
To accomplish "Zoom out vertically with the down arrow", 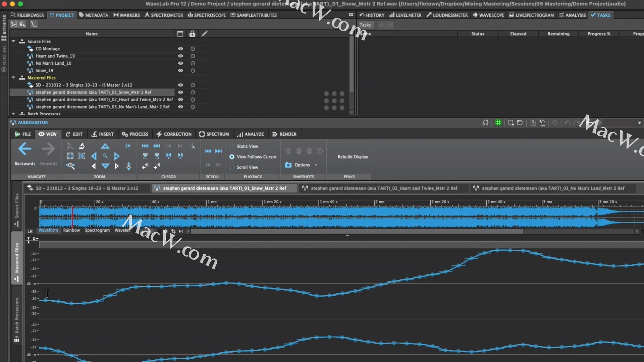I will [x=105, y=166].
